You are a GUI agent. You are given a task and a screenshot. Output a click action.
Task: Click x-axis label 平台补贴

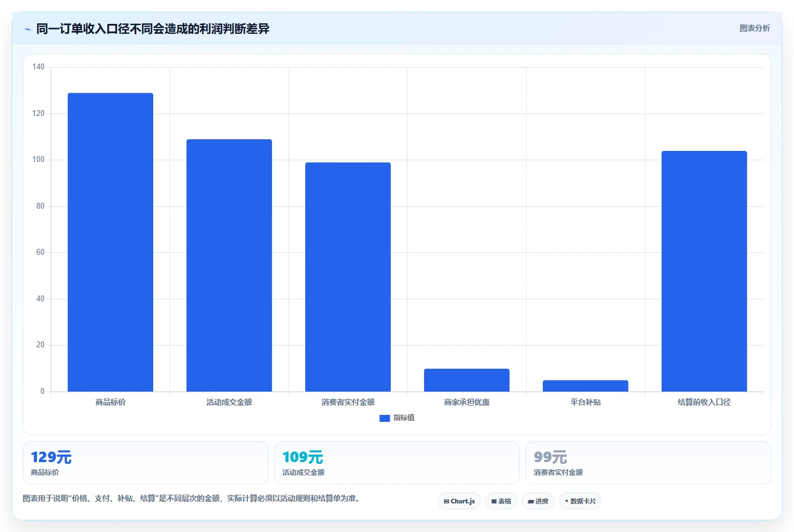click(585, 402)
